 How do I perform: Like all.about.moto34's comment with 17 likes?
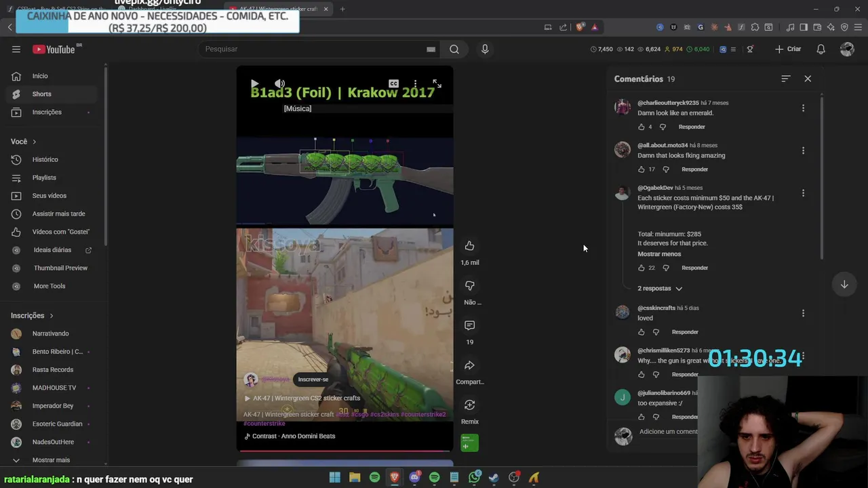point(642,169)
